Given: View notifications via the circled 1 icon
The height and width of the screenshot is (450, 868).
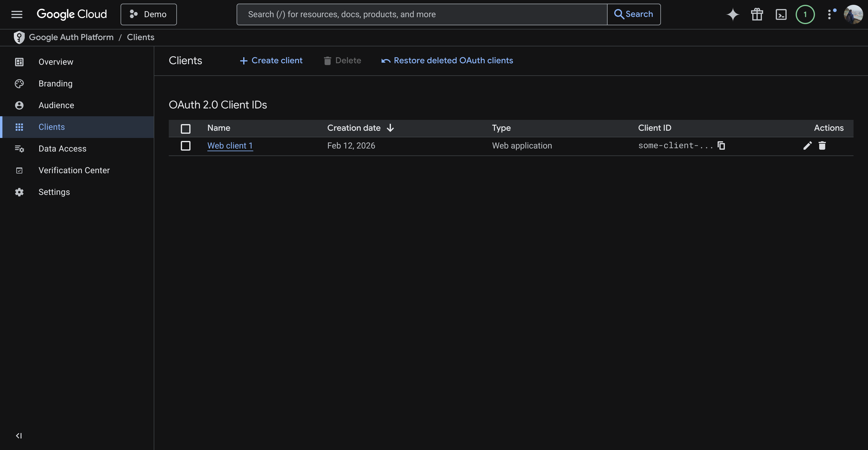Looking at the screenshot, I should pos(805,14).
